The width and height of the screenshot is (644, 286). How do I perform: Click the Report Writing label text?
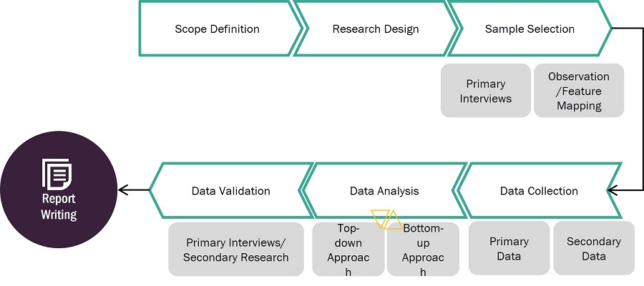(58, 207)
